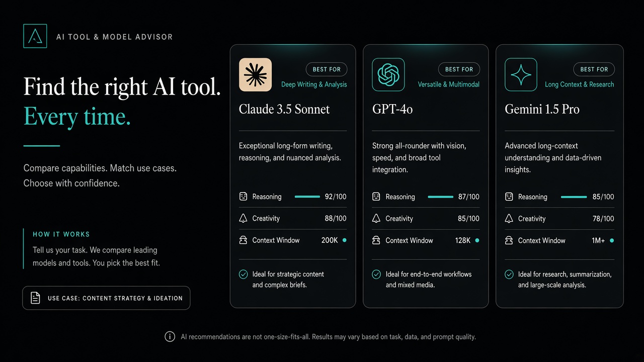Click the Creativity icon in Claude 3.5 Sonnet card
The width and height of the screenshot is (644, 362).
click(x=244, y=218)
